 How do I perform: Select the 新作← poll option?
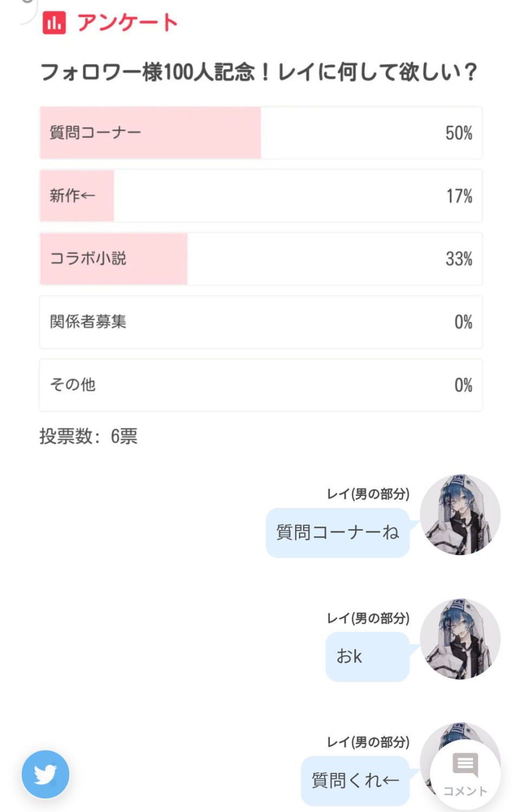(x=261, y=196)
